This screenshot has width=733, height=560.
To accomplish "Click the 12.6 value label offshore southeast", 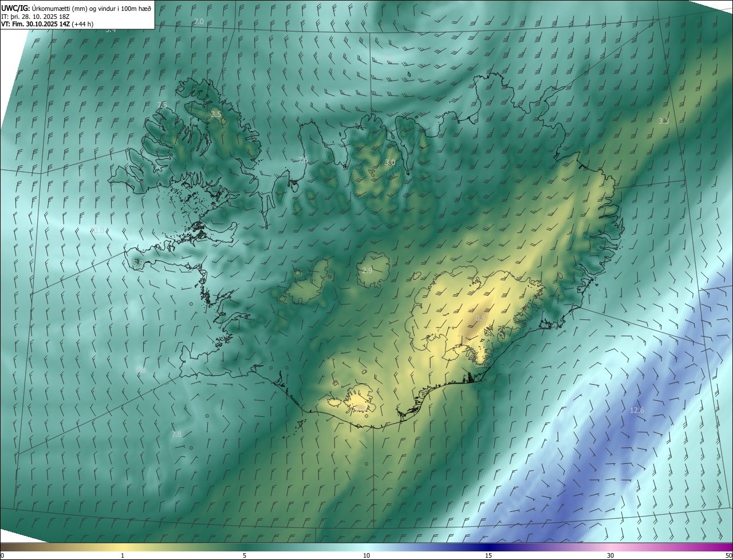I will tap(637, 411).
